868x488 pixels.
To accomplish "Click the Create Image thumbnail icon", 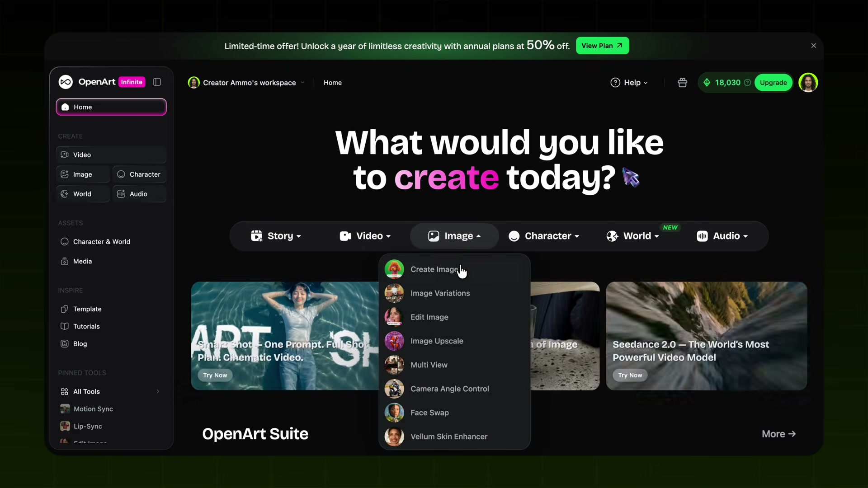I will coord(394,269).
